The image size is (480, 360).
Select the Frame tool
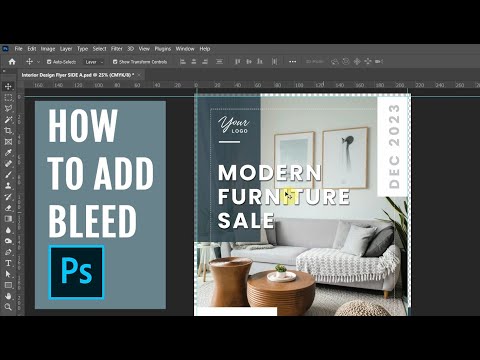coord(8,142)
